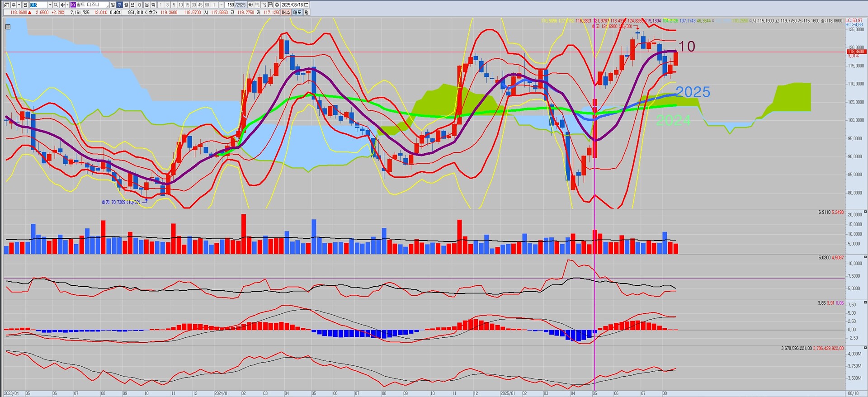Open the custom interval dropdown arrow
Screen dimensions: 868x397
[x=222, y=5]
